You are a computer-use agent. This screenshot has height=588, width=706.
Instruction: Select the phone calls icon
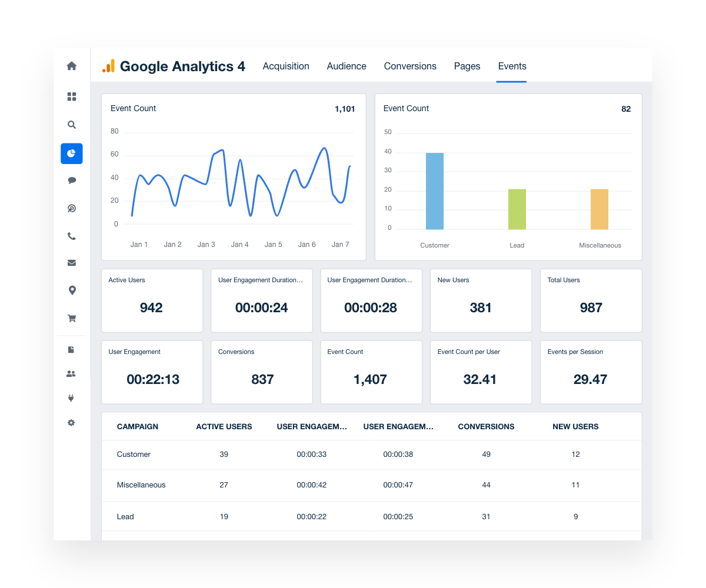(x=71, y=236)
